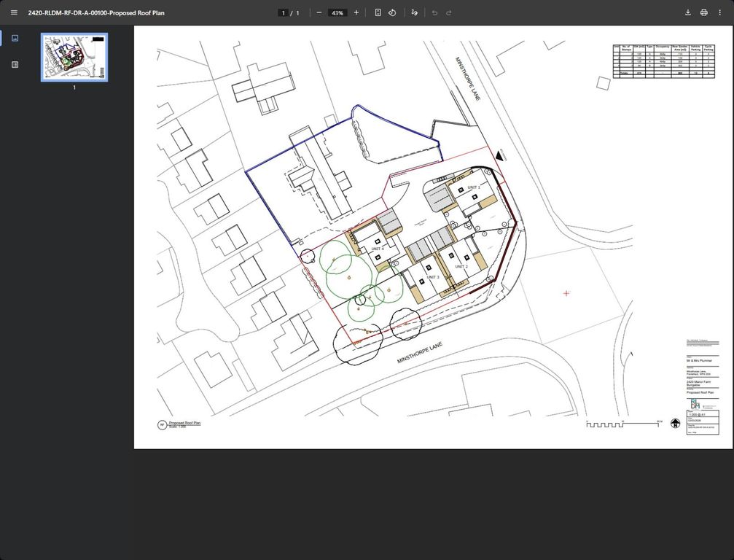Viewport: 734px width, 560px height.
Task: Select the page number input field
Action: click(x=283, y=13)
